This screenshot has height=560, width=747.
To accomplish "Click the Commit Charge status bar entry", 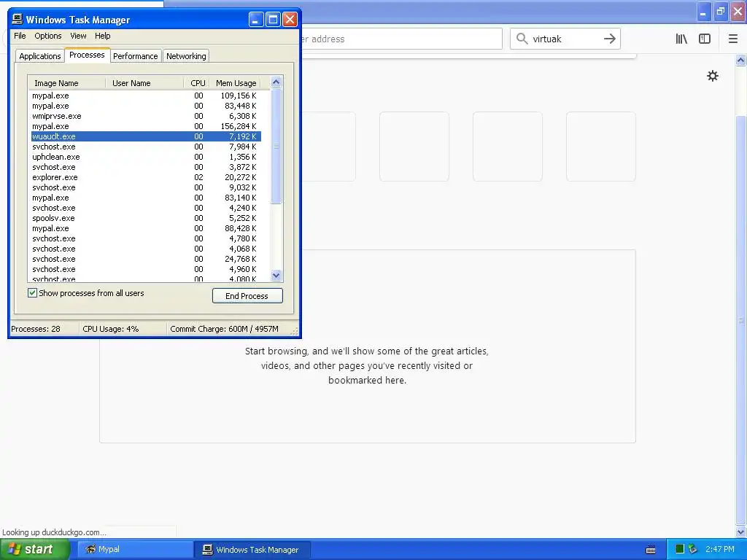I will pyautogui.click(x=230, y=329).
